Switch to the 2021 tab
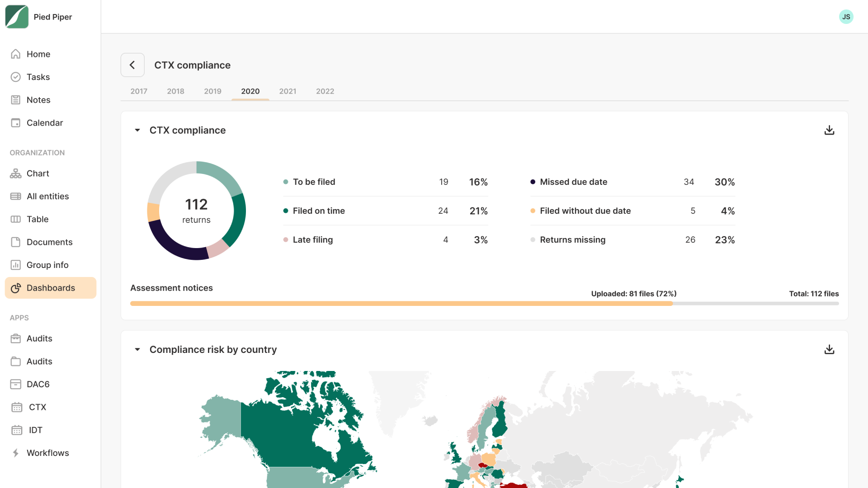Viewport: 868px width, 488px height. pos(288,91)
